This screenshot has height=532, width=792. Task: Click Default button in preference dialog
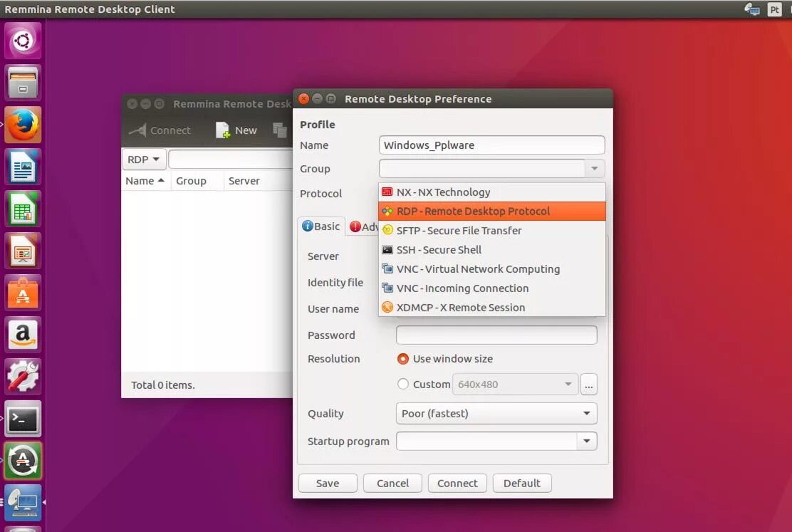[x=522, y=483]
